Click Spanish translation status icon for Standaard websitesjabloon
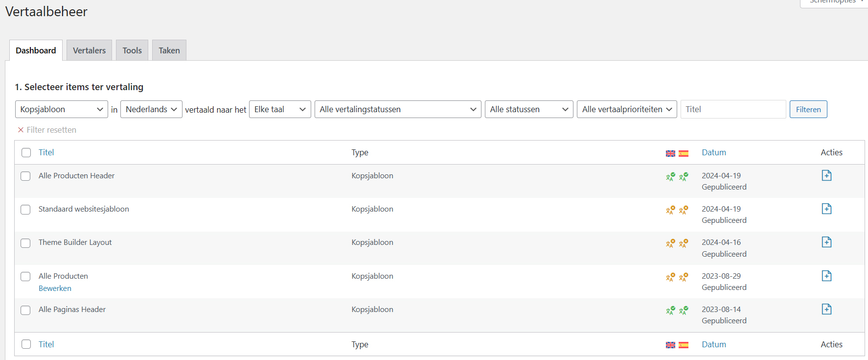The image size is (868, 360). [684, 210]
